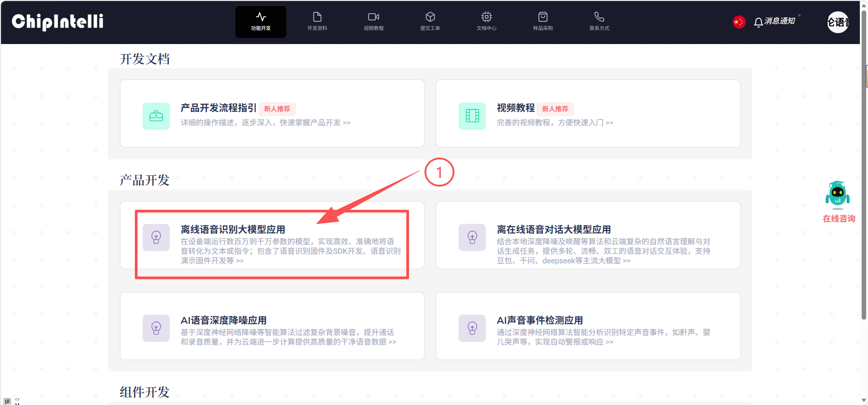
Task: Click the ChipIntelli logo
Action: (x=58, y=22)
